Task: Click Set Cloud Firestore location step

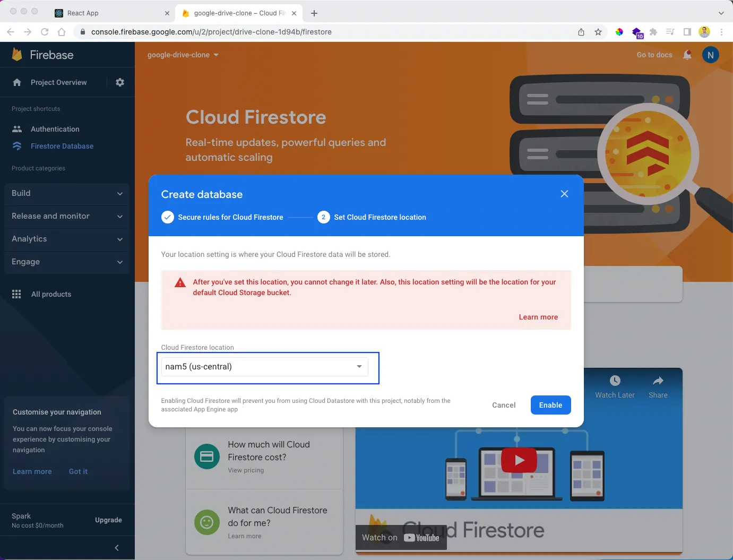Action: click(372, 217)
